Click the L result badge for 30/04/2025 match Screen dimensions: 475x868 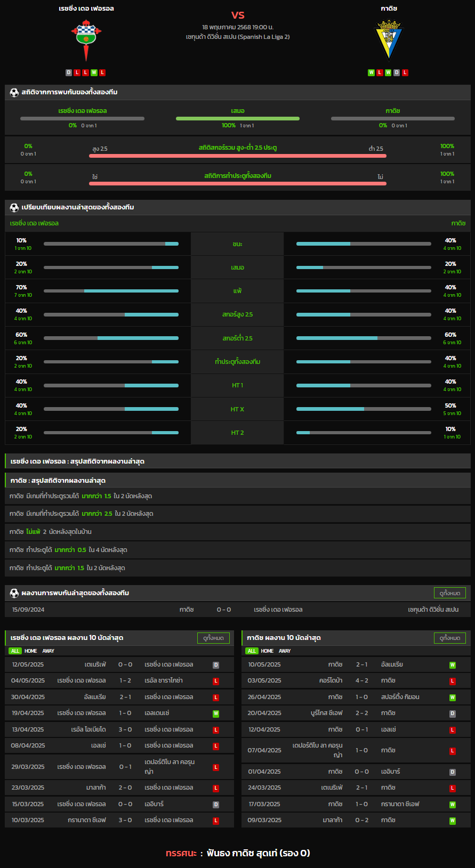[216, 697]
